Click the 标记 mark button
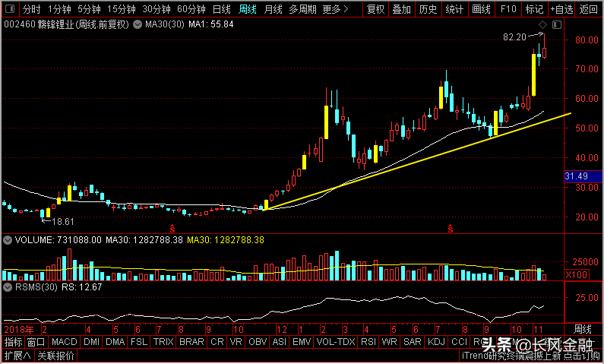604x364 pixels. tap(534, 9)
